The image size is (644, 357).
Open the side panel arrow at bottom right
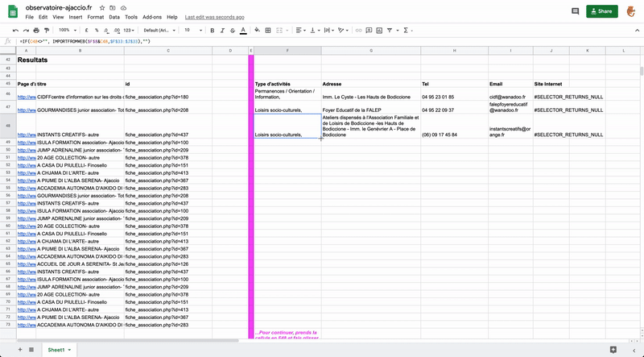[x=634, y=350]
